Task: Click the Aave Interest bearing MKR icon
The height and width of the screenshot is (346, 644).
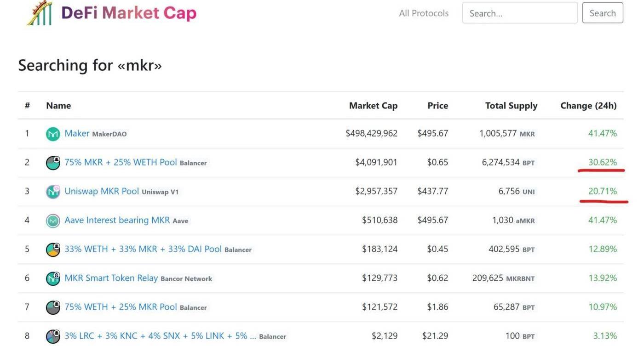Action: coord(53,221)
